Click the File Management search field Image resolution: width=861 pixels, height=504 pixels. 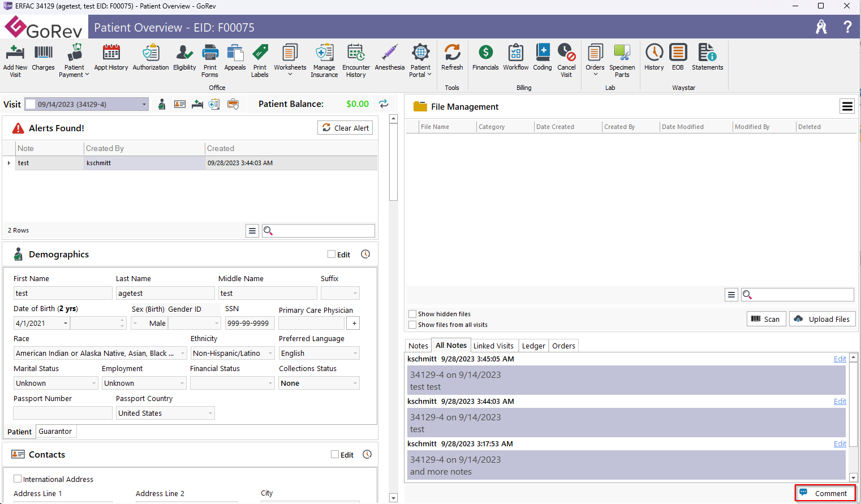coord(798,295)
